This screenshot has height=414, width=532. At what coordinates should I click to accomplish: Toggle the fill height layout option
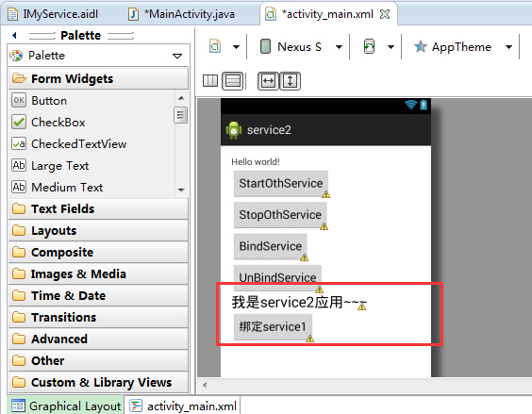pyautogui.click(x=290, y=81)
